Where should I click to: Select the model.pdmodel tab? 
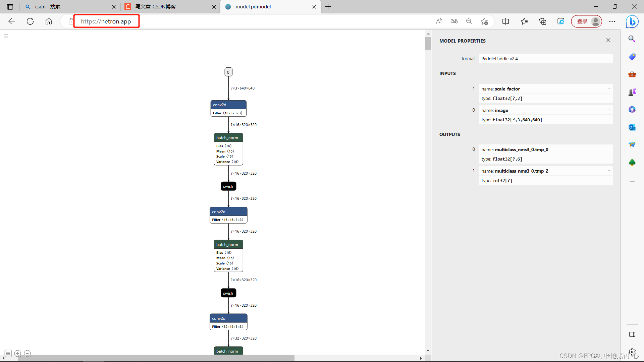tap(271, 7)
